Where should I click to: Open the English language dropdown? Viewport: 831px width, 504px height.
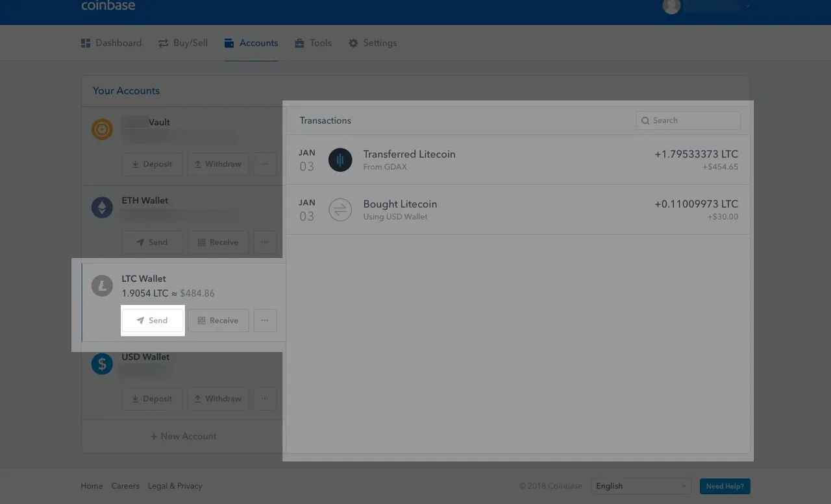tap(641, 486)
